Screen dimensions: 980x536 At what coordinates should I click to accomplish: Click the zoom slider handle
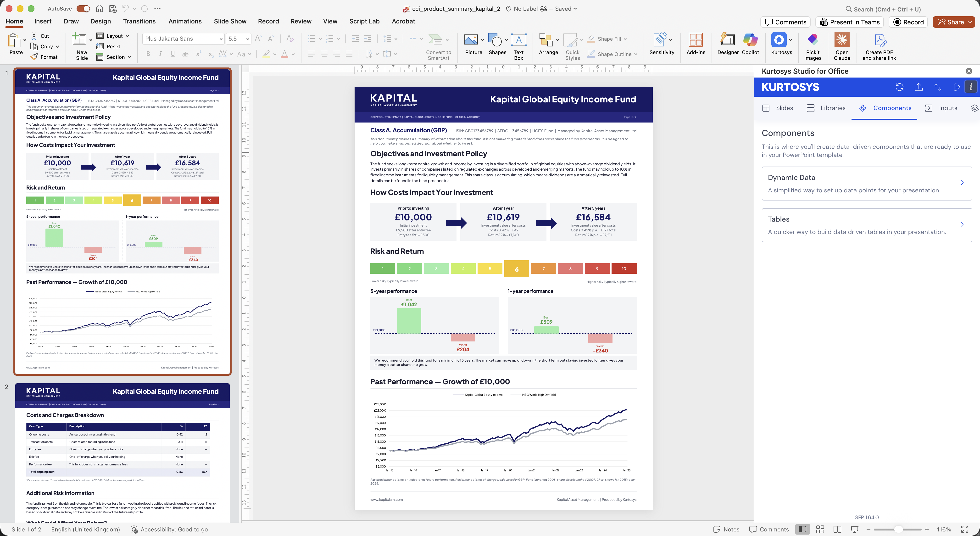pos(898,529)
